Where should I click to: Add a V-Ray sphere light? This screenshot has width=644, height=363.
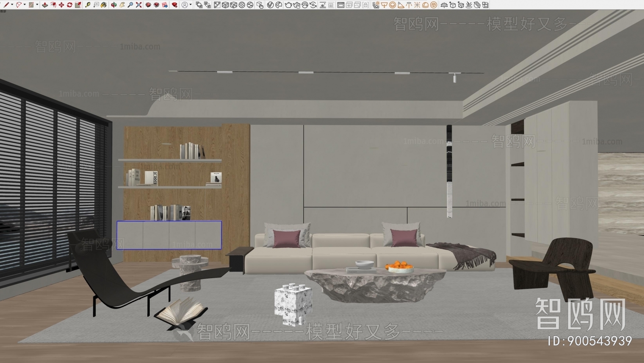point(392,5)
